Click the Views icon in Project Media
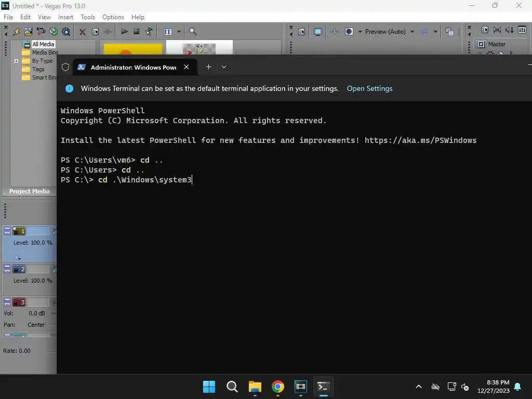Viewport: 532px width, 399px height. pyautogui.click(x=168, y=32)
